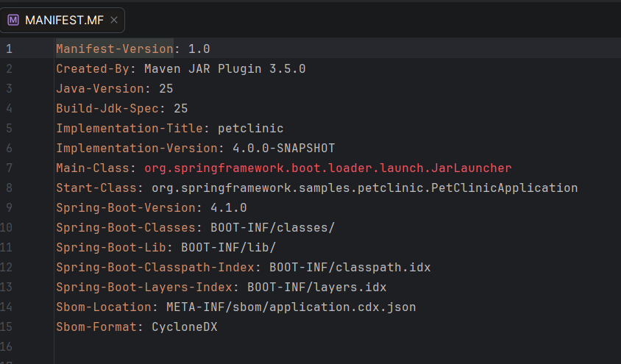Click the 4.0.0-SNAPSHOT version value
The height and width of the screenshot is (364, 621).
click(284, 149)
